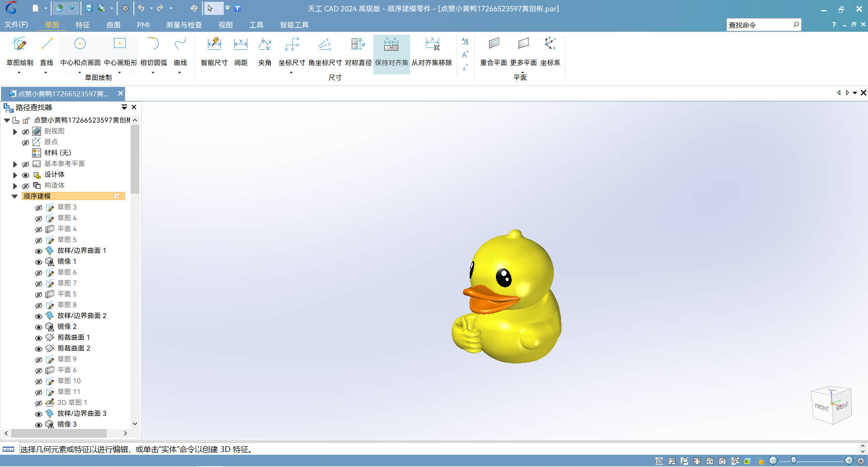Screen dimensions: 868x467
Task: Open the 文件(F) menu
Action: (16, 25)
